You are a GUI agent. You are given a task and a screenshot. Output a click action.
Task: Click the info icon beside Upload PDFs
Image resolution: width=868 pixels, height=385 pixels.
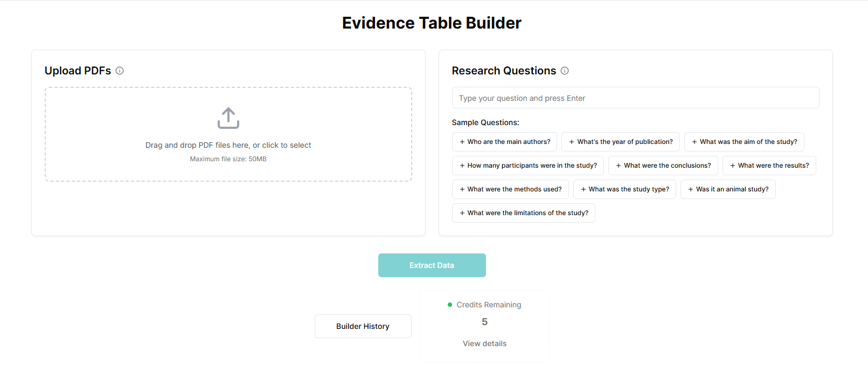[x=120, y=71]
